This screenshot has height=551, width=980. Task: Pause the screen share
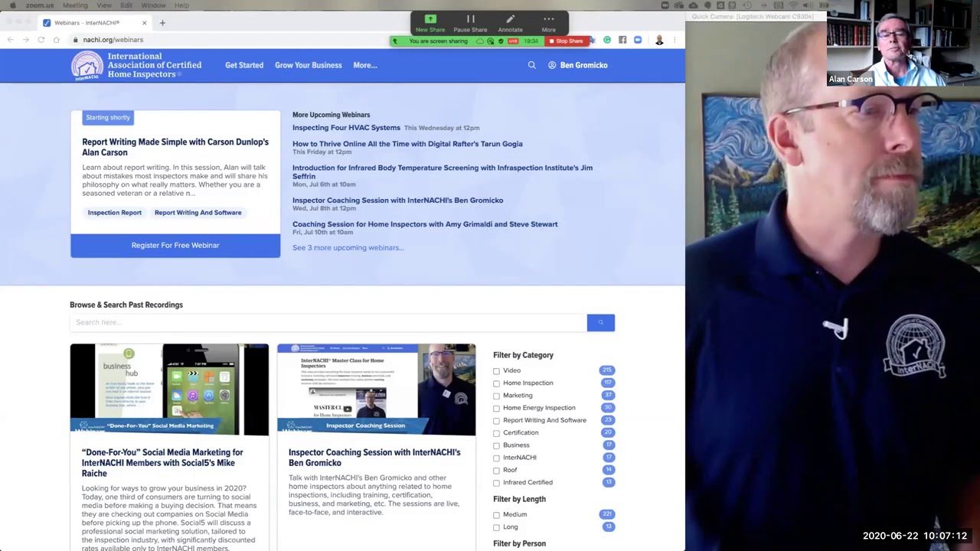[x=470, y=22]
